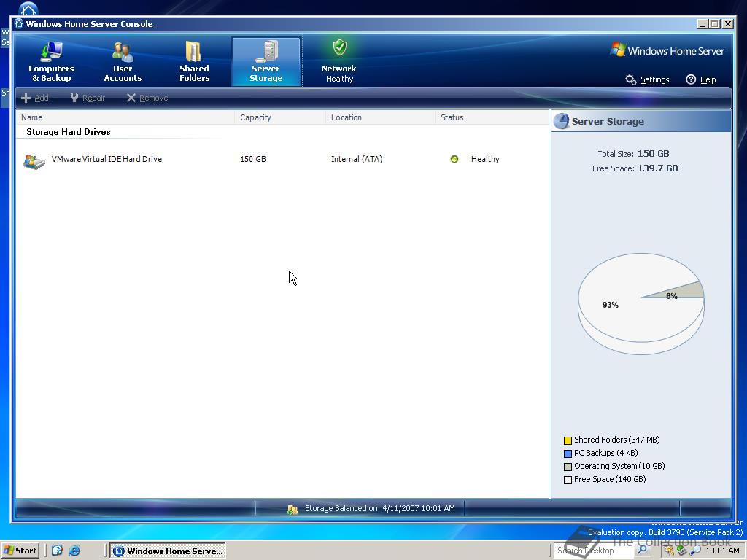Click the Search Desktop input field
The image size is (747, 560).
pos(594,551)
